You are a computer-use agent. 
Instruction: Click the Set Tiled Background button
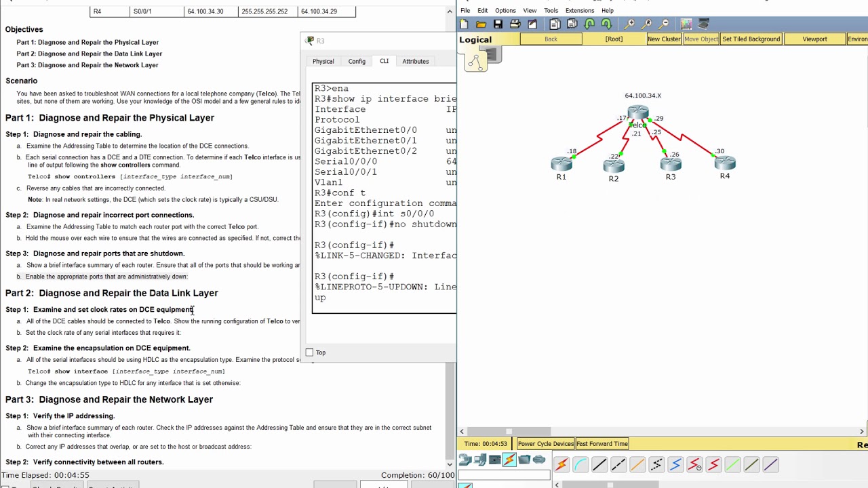tap(751, 39)
